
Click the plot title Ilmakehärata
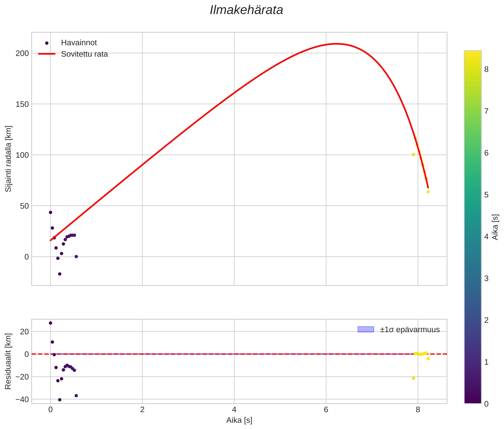tap(246, 10)
